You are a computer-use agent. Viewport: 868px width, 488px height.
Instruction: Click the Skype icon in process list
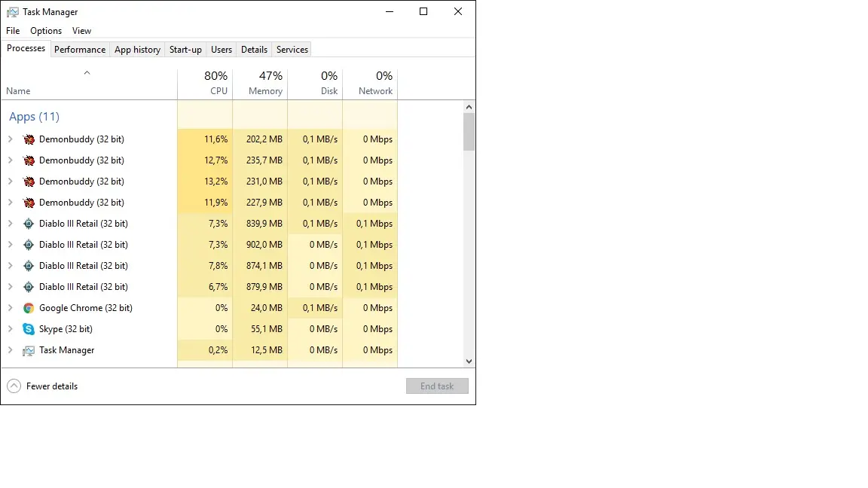29,329
